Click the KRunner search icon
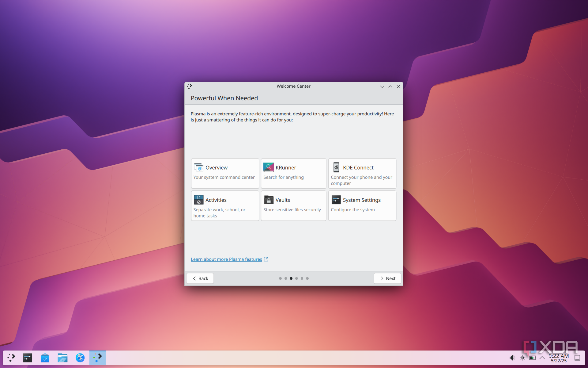 [x=269, y=167]
